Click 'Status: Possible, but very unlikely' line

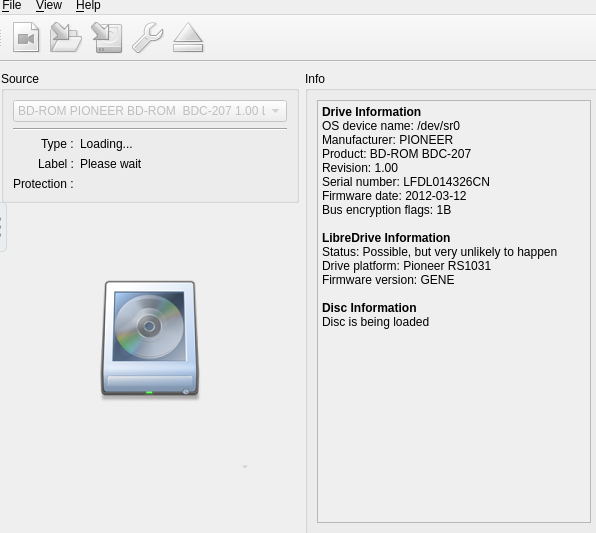point(439,252)
